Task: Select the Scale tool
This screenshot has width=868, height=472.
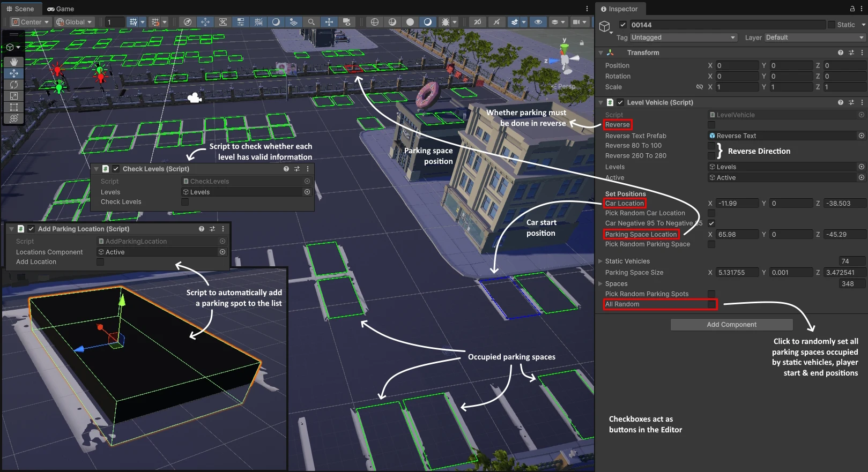Action: 14,96
